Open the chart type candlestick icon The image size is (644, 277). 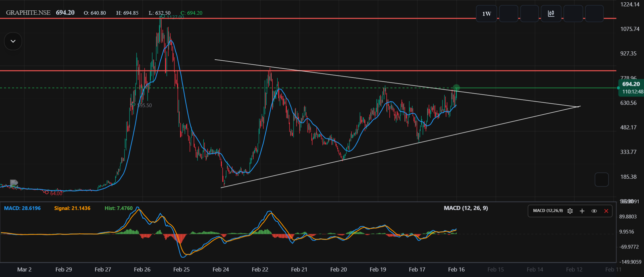(551, 13)
